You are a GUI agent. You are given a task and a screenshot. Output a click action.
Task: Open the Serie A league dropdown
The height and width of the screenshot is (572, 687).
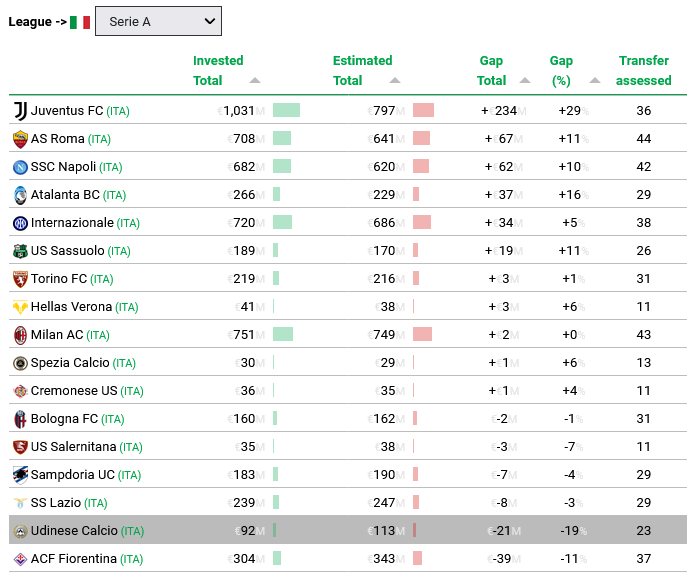pyautogui.click(x=159, y=21)
